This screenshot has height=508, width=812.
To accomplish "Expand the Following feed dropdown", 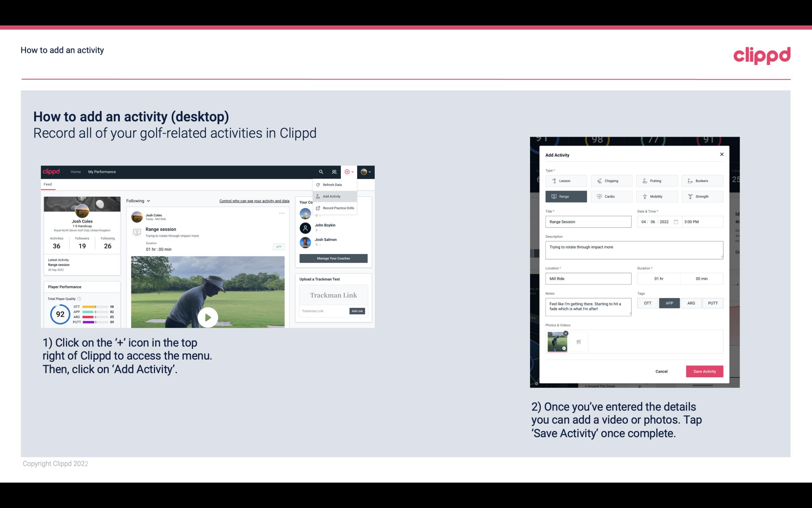I will click(138, 201).
